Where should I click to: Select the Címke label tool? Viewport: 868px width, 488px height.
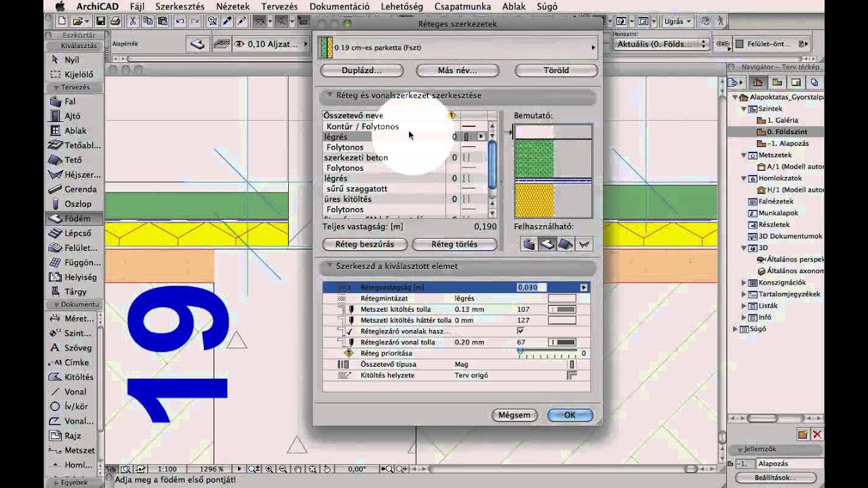tap(72, 363)
